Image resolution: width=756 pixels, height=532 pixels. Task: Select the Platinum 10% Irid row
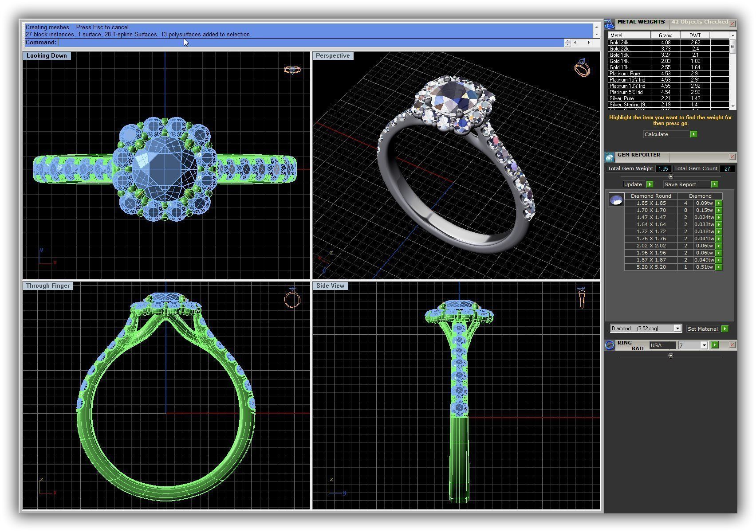coord(668,86)
